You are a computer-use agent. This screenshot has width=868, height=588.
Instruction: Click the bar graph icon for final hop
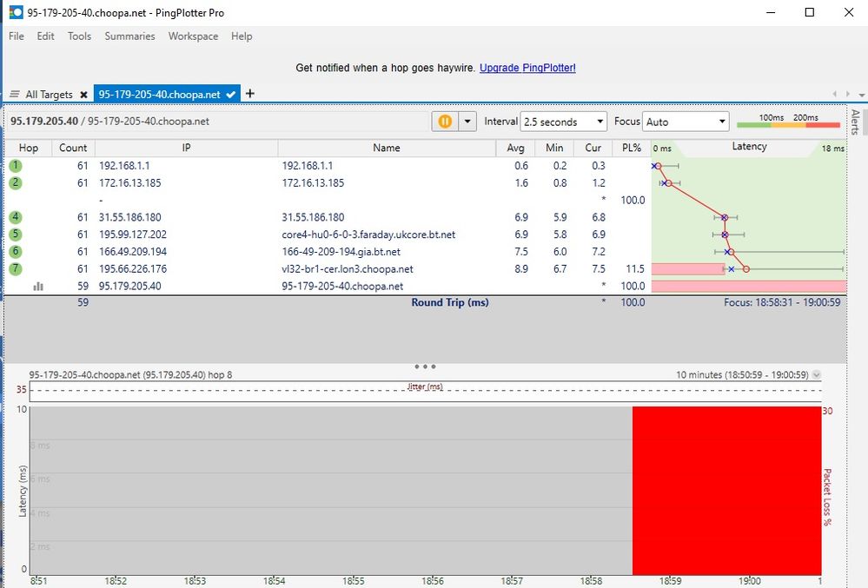point(38,286)
